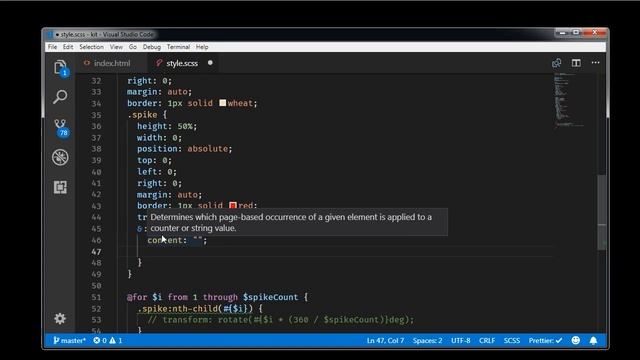Open the Help menu
640x360 pixels.
(202, 47)
